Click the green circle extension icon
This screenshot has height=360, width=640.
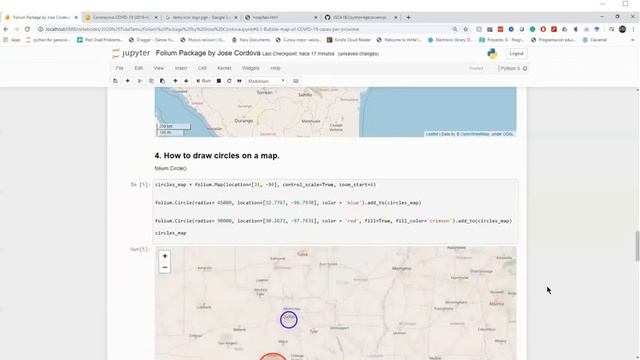[x=533, y=29]
